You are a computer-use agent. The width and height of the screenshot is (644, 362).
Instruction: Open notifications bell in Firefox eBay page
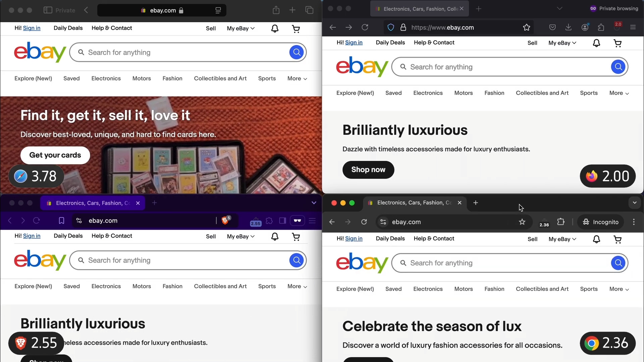(596, 43)
